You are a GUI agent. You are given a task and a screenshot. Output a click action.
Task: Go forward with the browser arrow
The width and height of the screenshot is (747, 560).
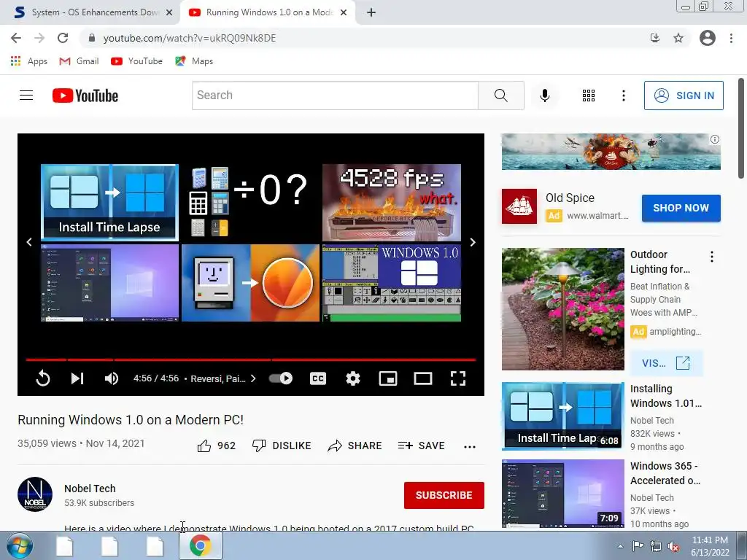(39, 38)
